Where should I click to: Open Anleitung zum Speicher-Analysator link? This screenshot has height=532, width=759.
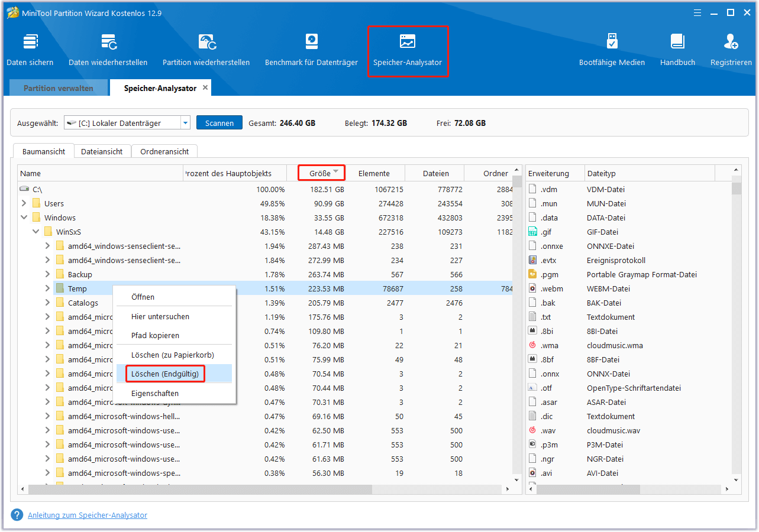click(88, 515)
